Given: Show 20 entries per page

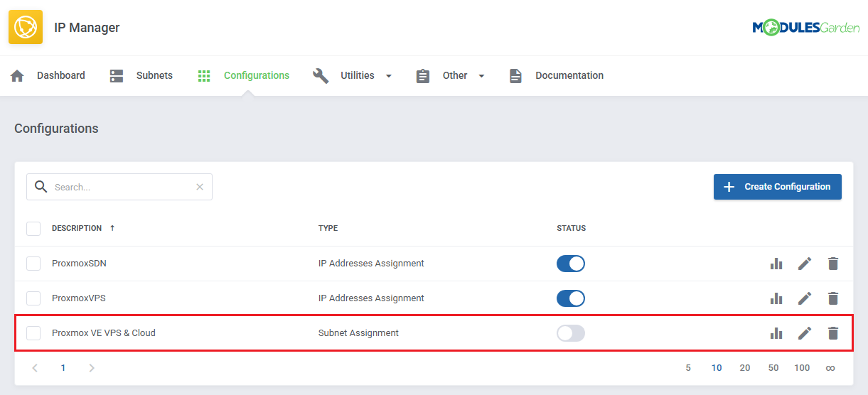Looking at the screenshot, I should point(744,368).
